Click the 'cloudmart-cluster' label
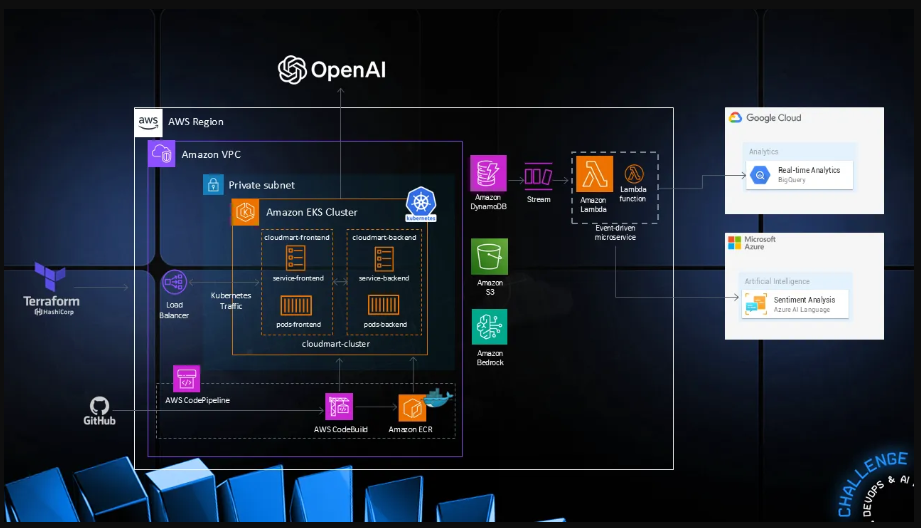The image size is (921, 528). 335,344
